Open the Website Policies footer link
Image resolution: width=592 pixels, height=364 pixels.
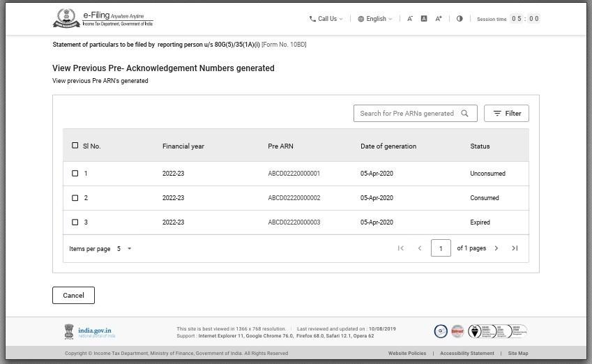pyautogui.click(x=407, y=354)
